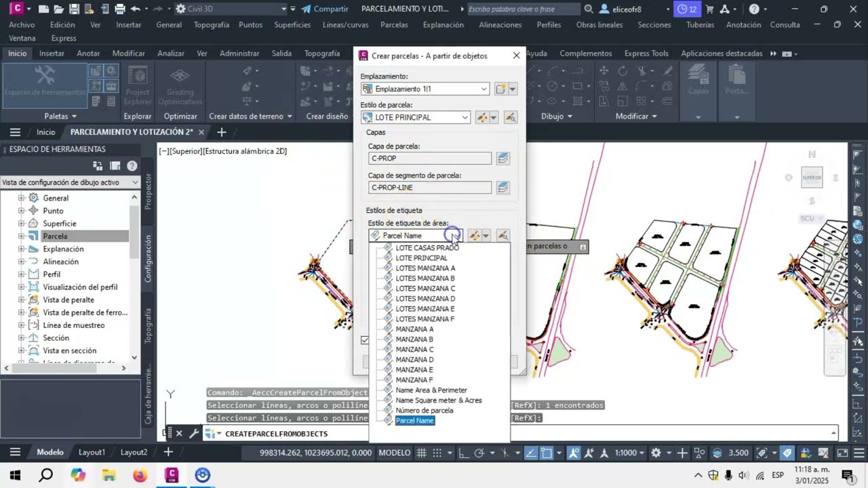Open the drawing folder icon in the quick access toolbar
This screenshot has width=868, height=488.
tap(59, 9)
